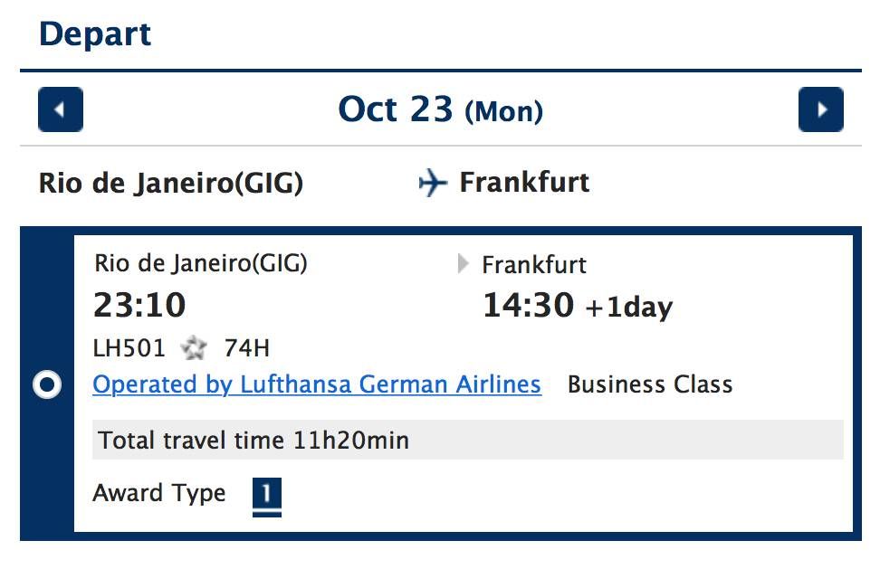Click the Award Type 1 badge
Screen dimensions: 880x588
(266, 497)
